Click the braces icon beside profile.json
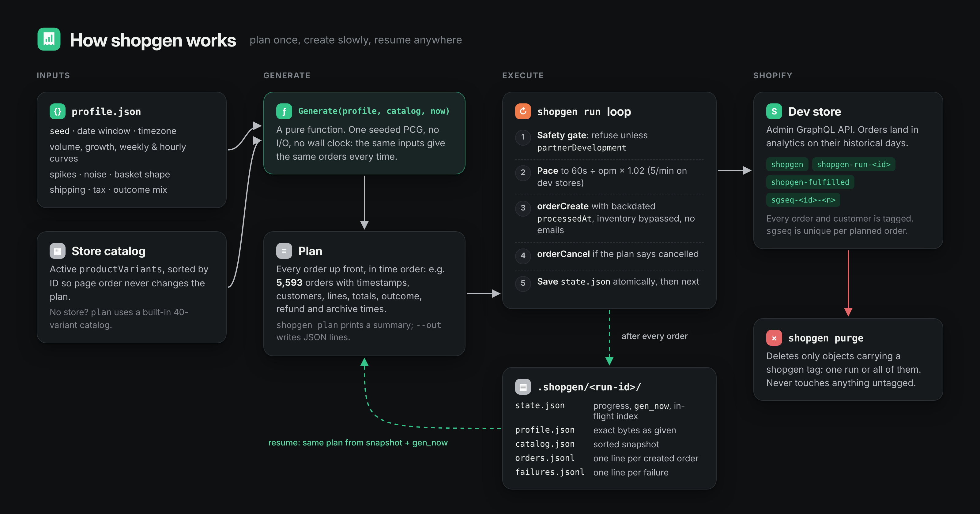 click(x=58, y=111)
